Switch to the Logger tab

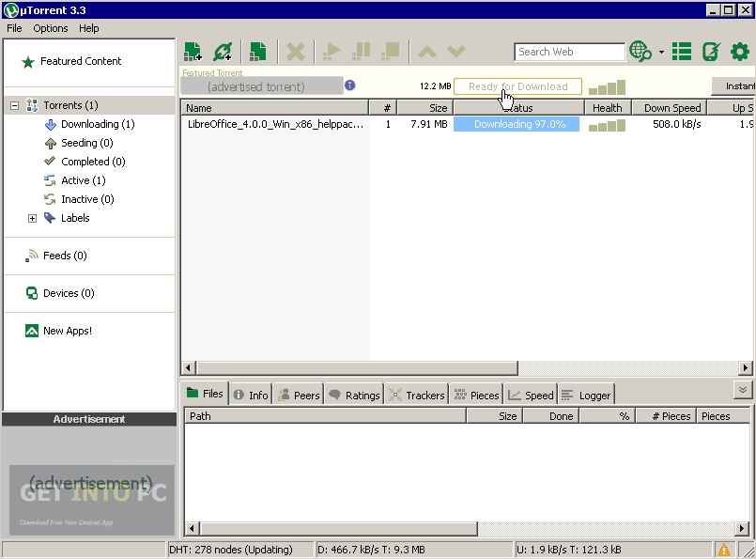click(586, 395)
